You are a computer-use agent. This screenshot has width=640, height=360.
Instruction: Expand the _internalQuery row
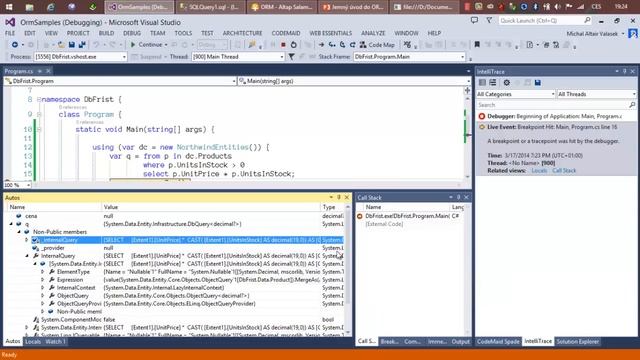click(x=27, y=240)
